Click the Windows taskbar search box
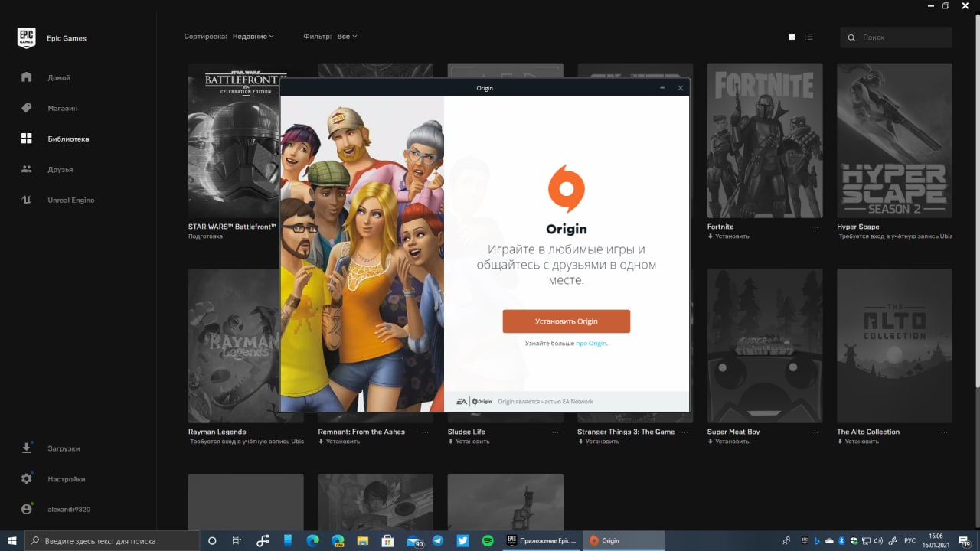The width and height of the screenshot is (980, 551). pyautogui.click(x=112, y=540)
